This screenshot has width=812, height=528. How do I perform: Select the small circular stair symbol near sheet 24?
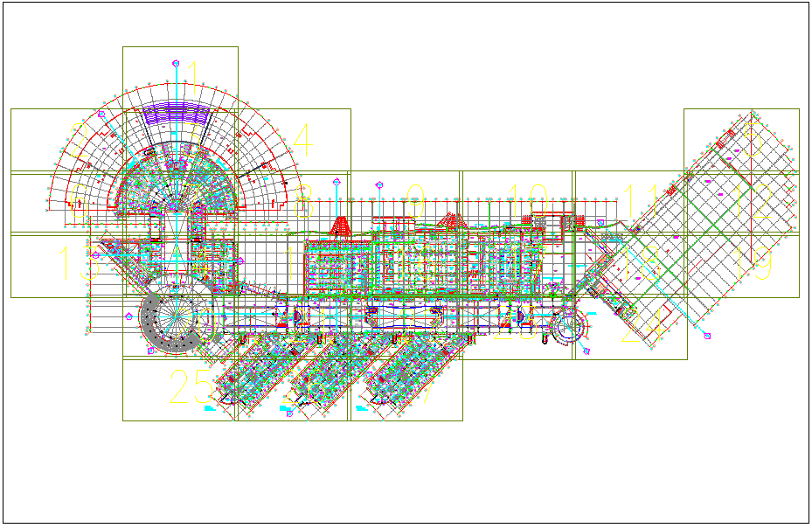click(x=569, y=326)
